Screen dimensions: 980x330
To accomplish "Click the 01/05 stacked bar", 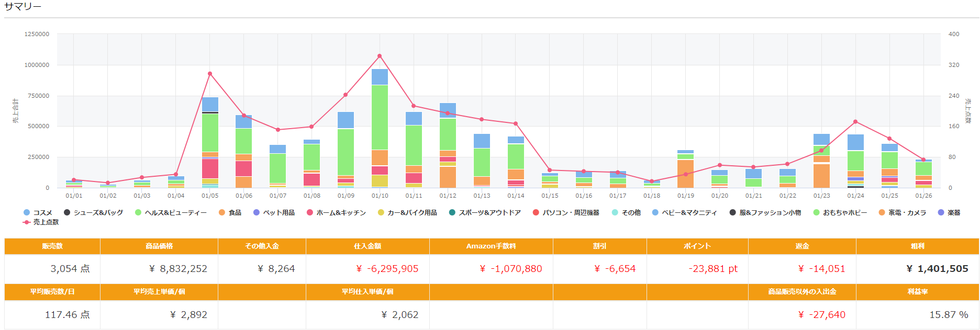I will 210,142.
